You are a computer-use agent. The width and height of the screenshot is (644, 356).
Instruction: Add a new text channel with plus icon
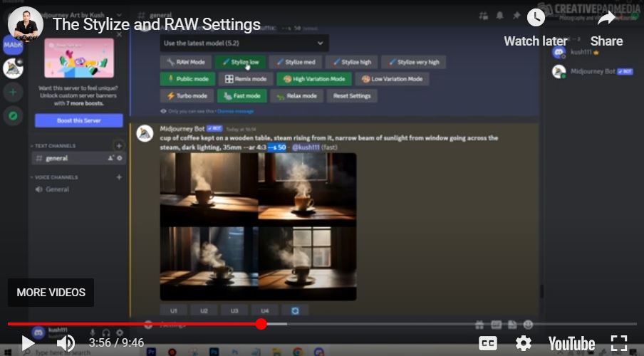click(119, 146)
